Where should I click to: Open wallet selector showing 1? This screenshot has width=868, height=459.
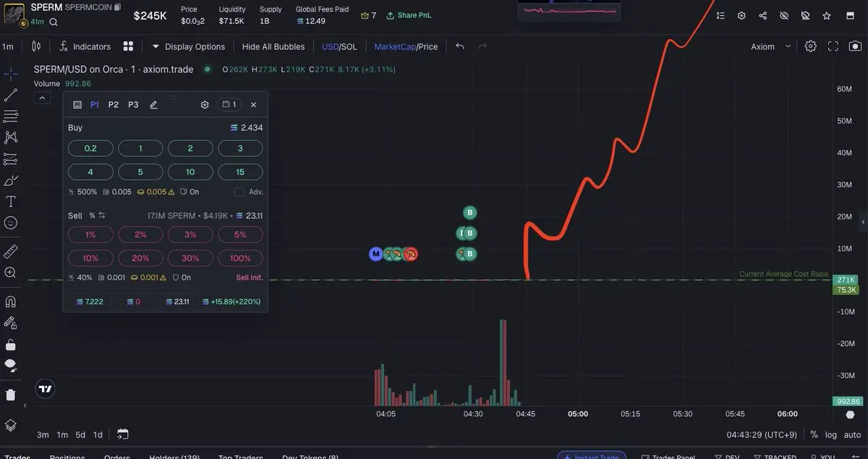coord(230,105)
